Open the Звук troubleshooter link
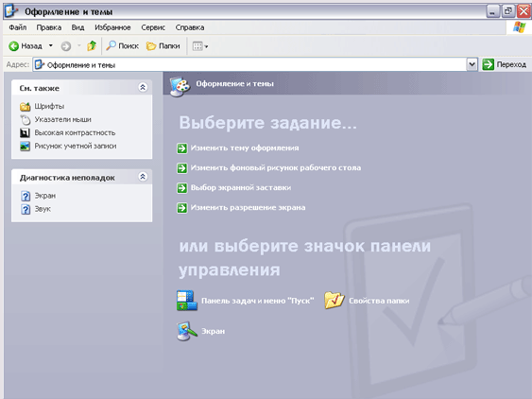Viewport: 532px width, 399px height. [x=43, y=209]
